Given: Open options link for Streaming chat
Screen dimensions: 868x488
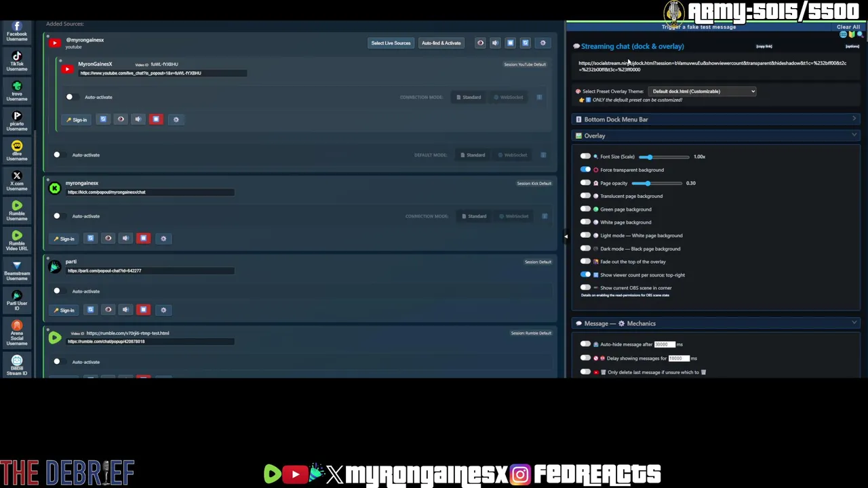Looking at the screenshot, I should (852, 46).
